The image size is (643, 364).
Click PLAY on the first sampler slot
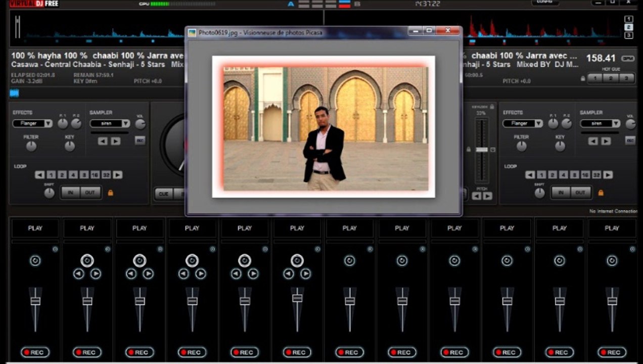[35, 228]
